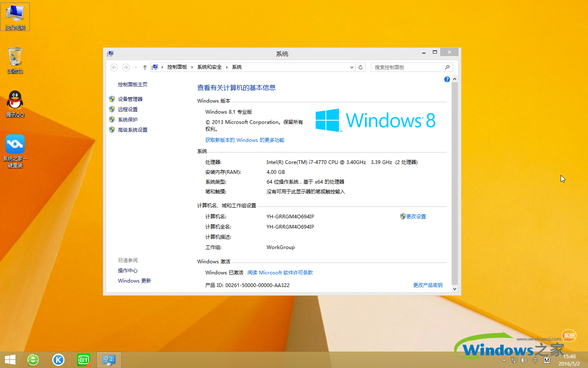The image size is (588, 368).
Task: Show hidden icons in the system tray
Action: pos(503,360)
